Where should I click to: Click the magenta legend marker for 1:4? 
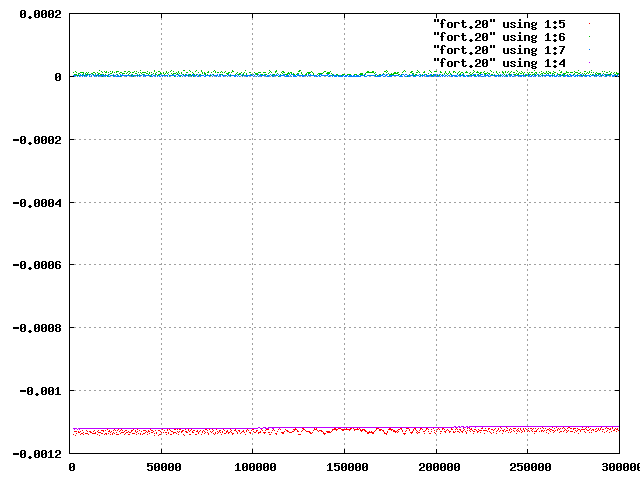[x=589, y=63]
